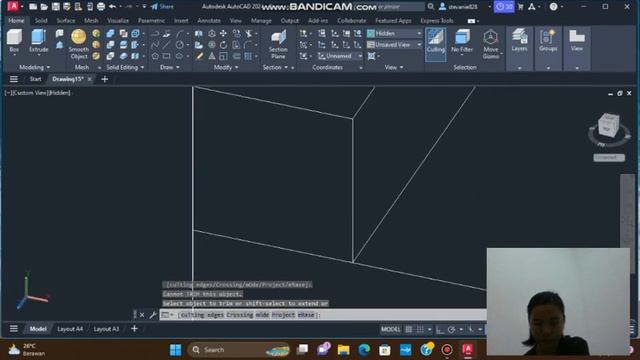The width and height of the screenshot is (640, 360).
Task: Click the Save icon in quick access toolbar
Action: point(56,7)
